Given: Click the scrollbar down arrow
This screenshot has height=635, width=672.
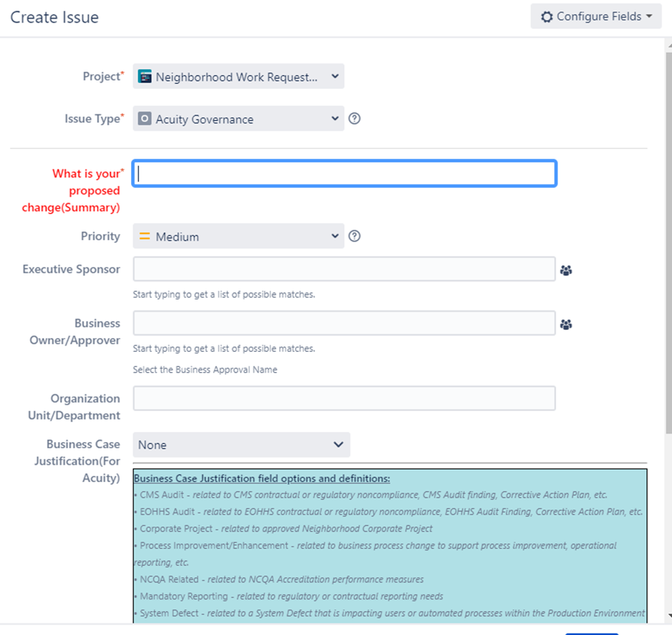Looking at the screenshot, I should tap(669, 616).
